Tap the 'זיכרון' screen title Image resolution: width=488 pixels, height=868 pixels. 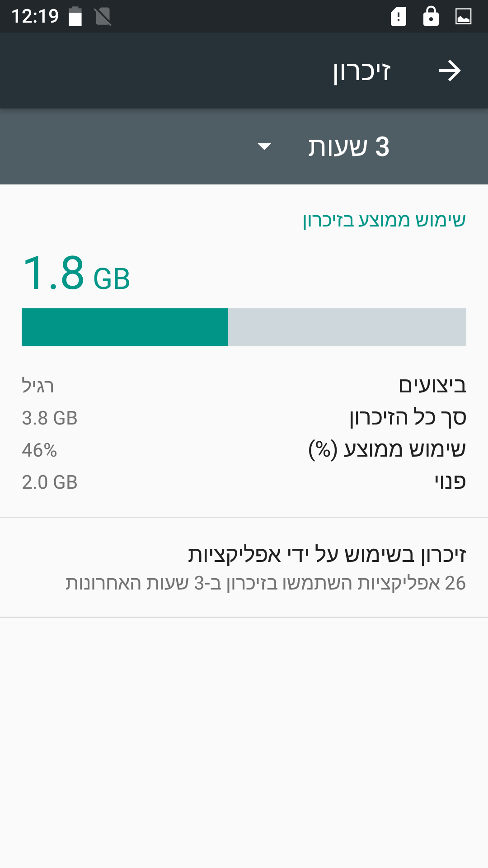pyautogui.click(x=361, y=71)
